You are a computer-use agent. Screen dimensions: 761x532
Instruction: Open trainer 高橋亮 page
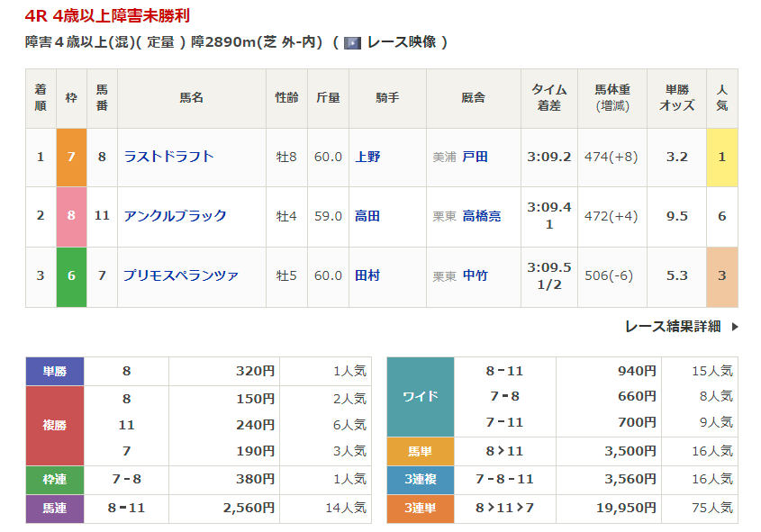[x=482, y=216]
